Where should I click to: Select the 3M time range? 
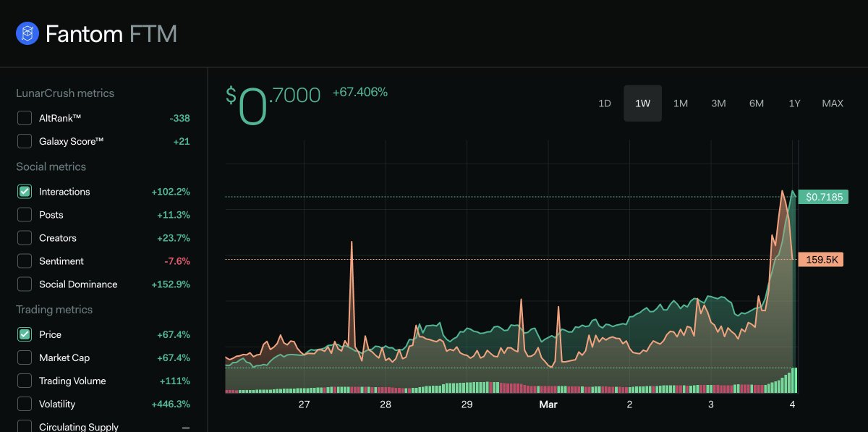pos(718,103)
